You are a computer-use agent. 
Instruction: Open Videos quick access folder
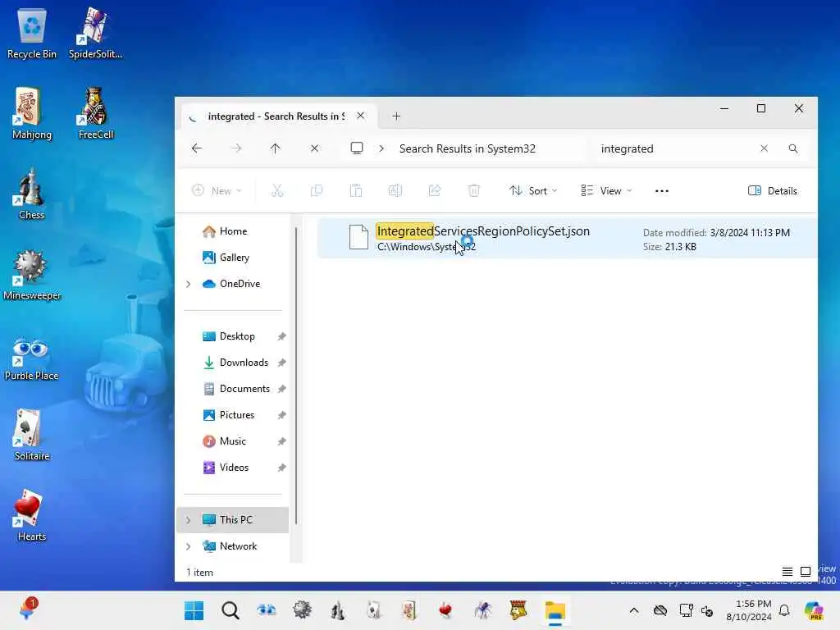click(x=234, y=467)
